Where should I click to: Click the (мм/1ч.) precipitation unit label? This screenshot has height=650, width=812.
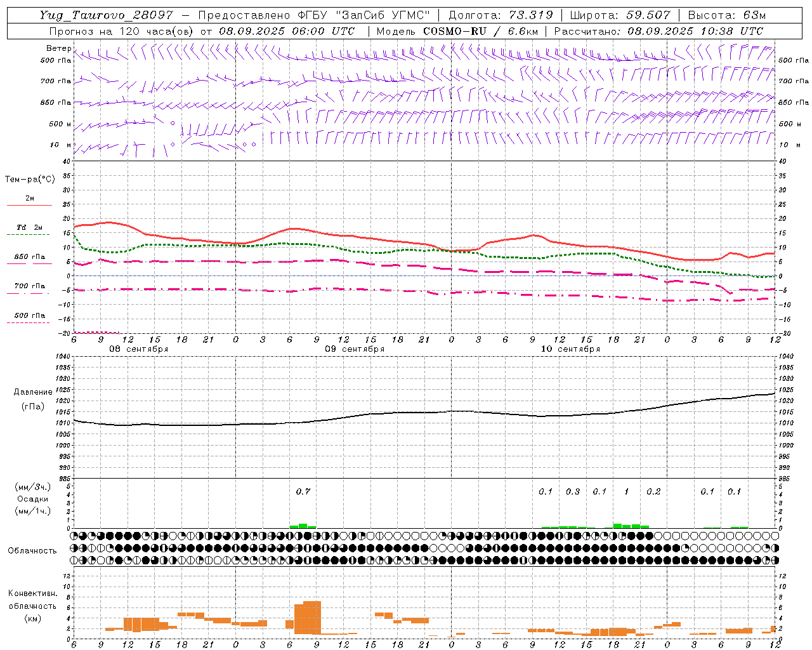(33, 511)
